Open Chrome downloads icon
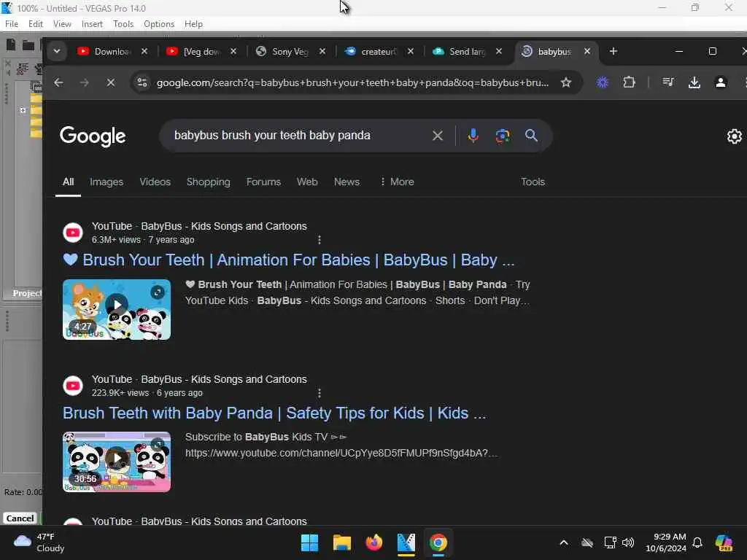Viewport: 747px width, 560px height. pyautogui.click(x=694, y=82)
